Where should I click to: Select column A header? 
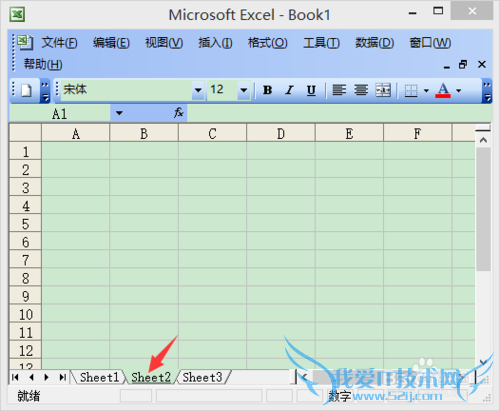coord(76,134)
